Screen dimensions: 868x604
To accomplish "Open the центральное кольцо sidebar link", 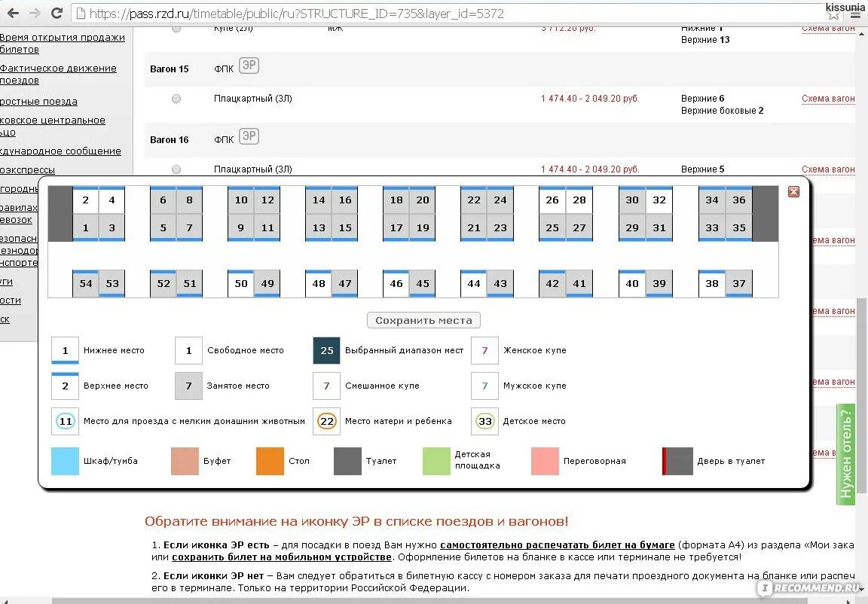I will (x=53, y=126).
